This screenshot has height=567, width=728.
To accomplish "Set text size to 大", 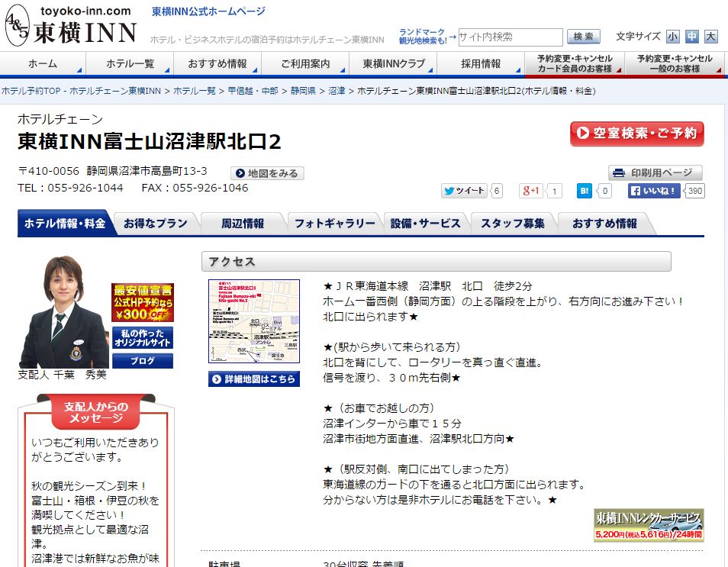I will click(x=710, y=36).
